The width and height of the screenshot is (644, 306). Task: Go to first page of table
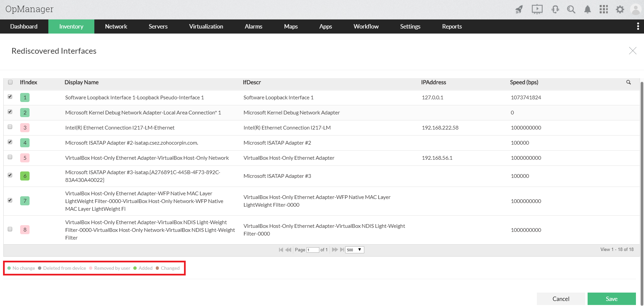coord(281,250)
